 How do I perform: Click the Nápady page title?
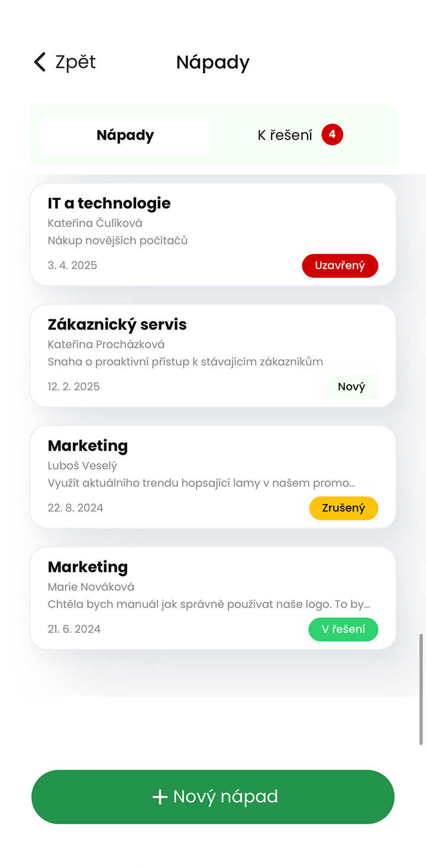(213, 62)
